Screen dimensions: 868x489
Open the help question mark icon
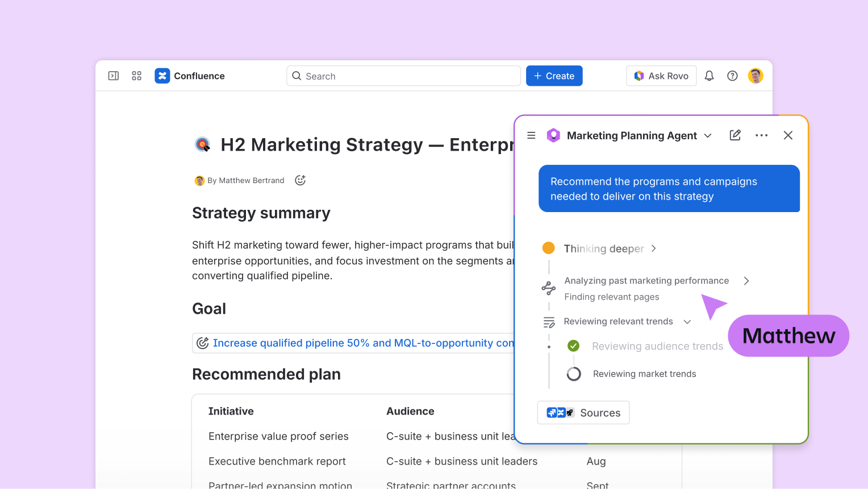pos(733,76)
